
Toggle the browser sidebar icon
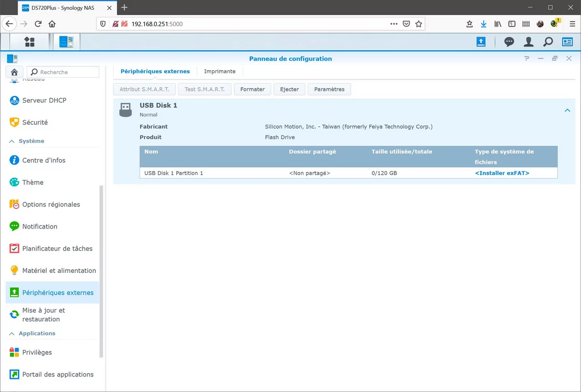512,24
